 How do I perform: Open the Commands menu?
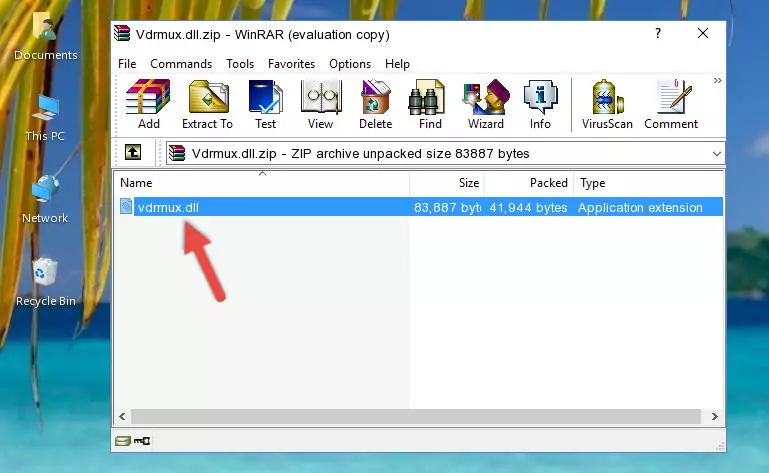(181, 64)
